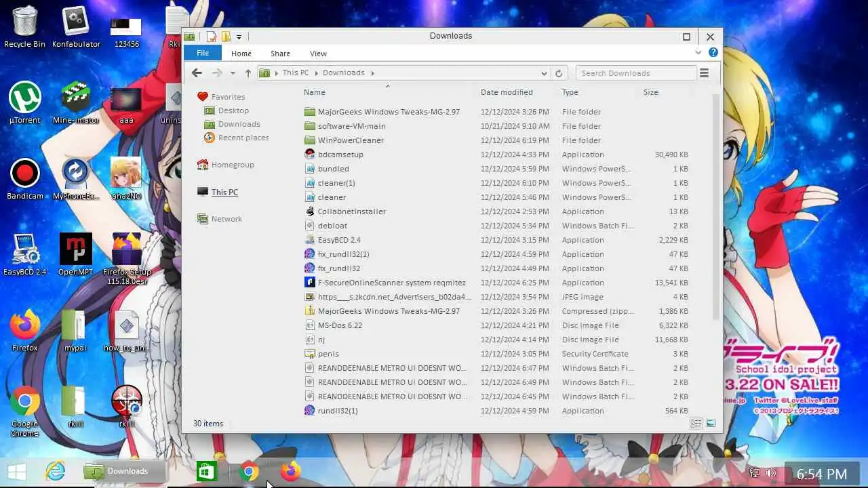This screenshot has width=868, height=488.
Task: Launch µTorrent from the desktop
Action: pyautogui.click(x=24, y=103)
